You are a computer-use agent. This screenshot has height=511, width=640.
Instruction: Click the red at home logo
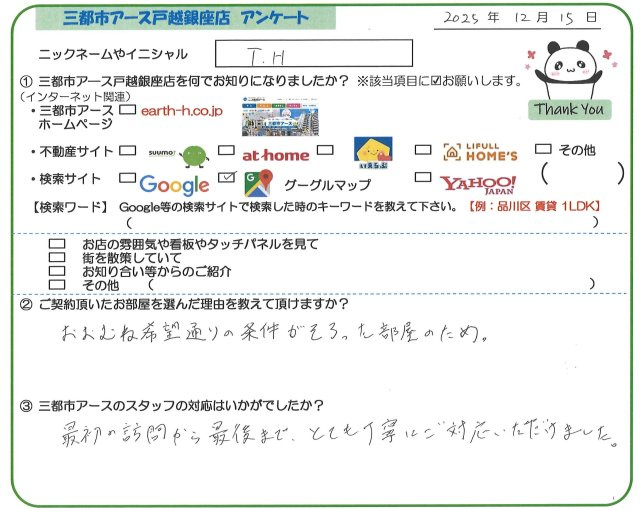pyautogui.click(x=275, y=155)
